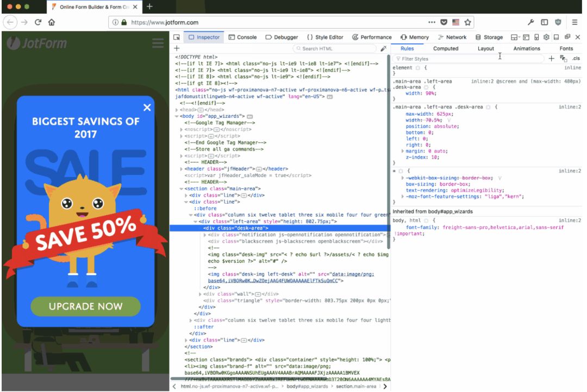
Task: Reload the page with the refresh button
Action: [x=38, y=22]
